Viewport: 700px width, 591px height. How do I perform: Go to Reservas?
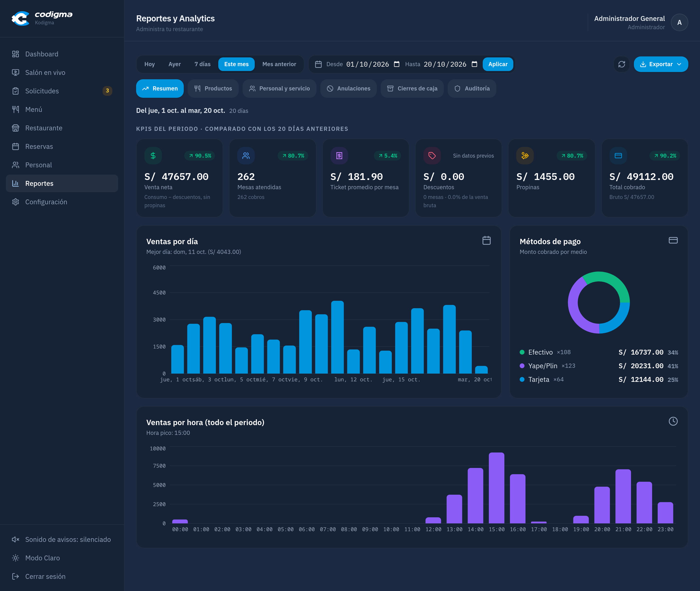point(62,146)
